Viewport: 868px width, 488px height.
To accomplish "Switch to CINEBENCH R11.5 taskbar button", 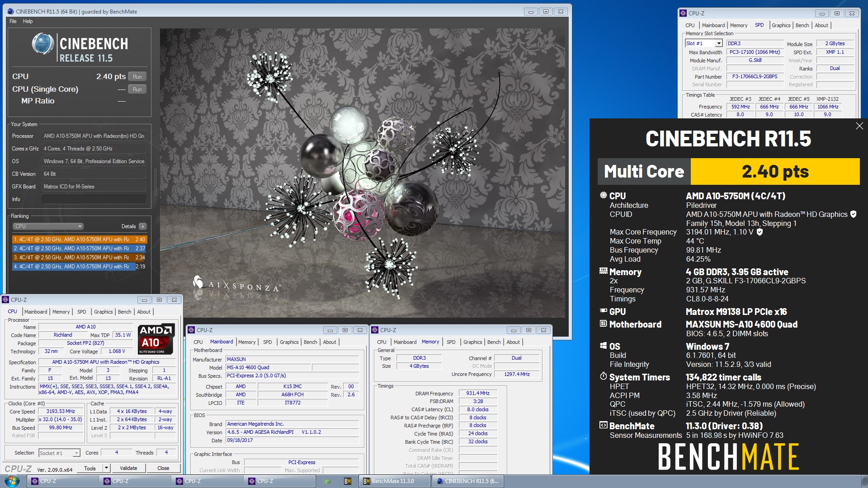I will point(467,481).
